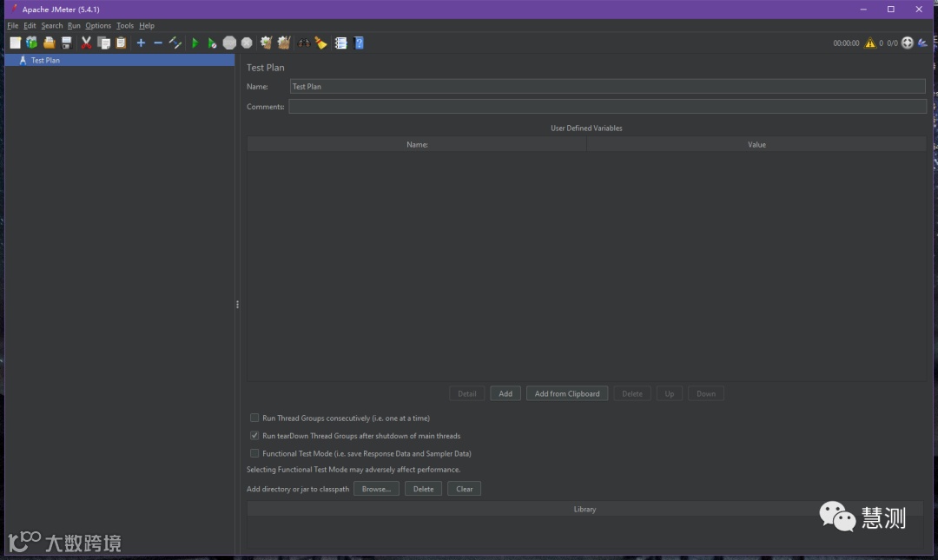Start the test with green play icon
Image resolution: width=938 pixels, height=560 pixels.
tap(195, 43)
